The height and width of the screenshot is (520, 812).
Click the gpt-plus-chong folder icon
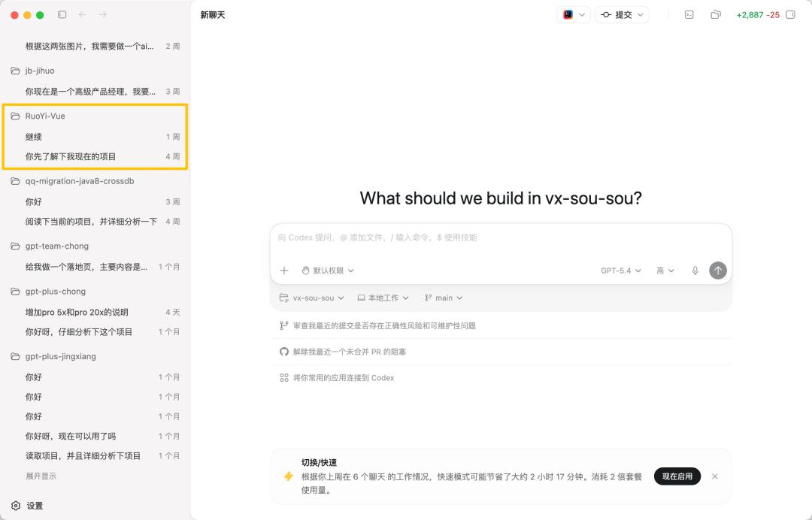pos(16,292)
